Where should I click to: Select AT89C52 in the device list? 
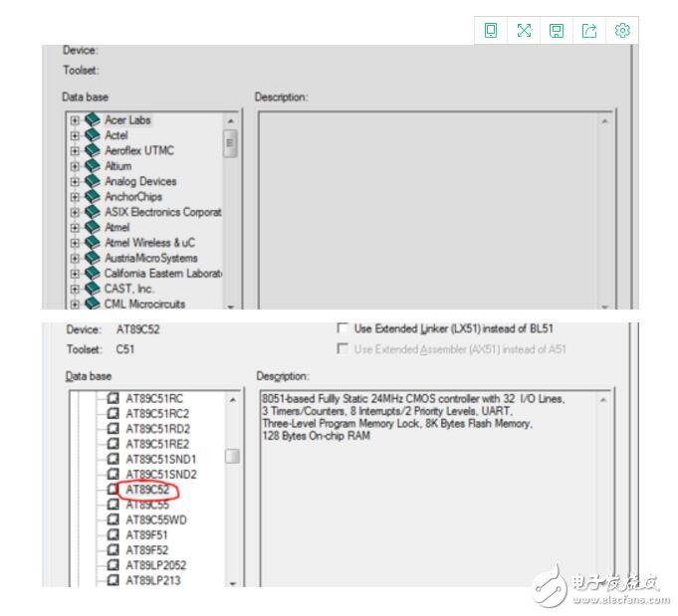(146, 490)
